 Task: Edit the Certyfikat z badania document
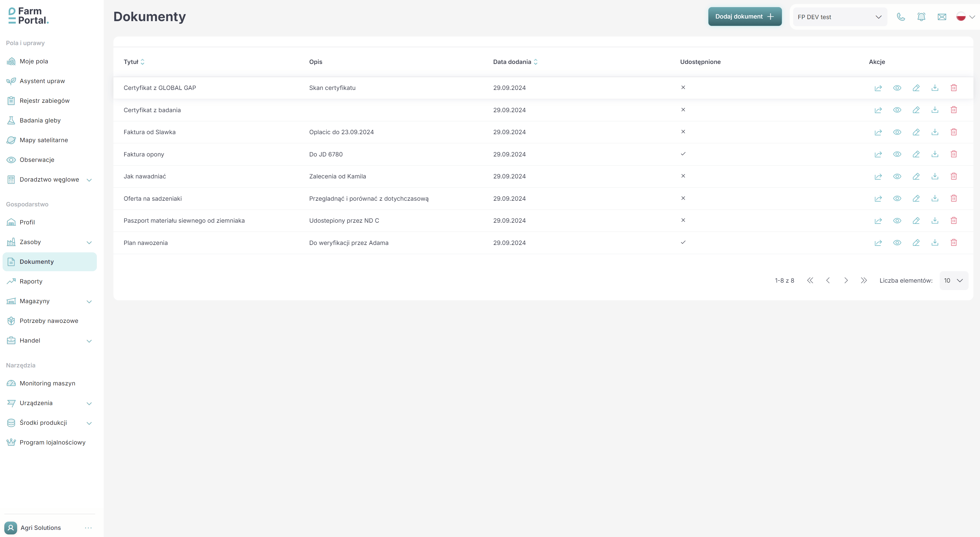coord(916,110)
